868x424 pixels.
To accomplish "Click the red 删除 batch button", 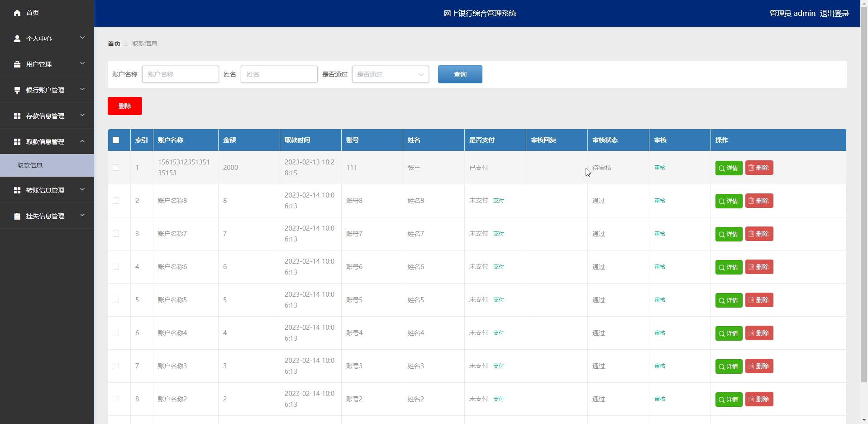I will (x=125, y=106).
